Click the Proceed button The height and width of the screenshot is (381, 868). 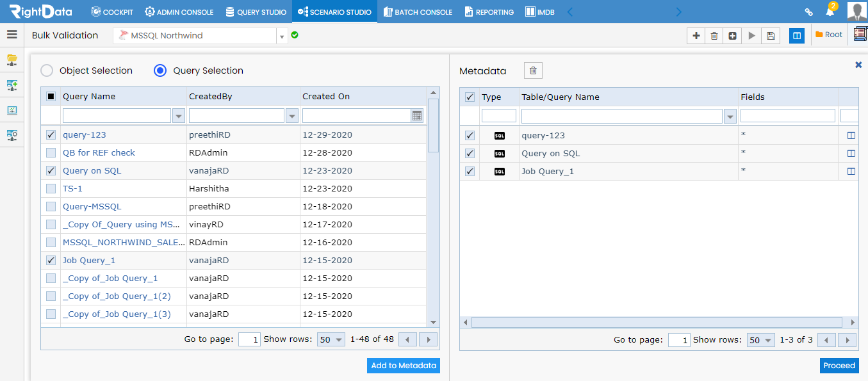(839, 366)
